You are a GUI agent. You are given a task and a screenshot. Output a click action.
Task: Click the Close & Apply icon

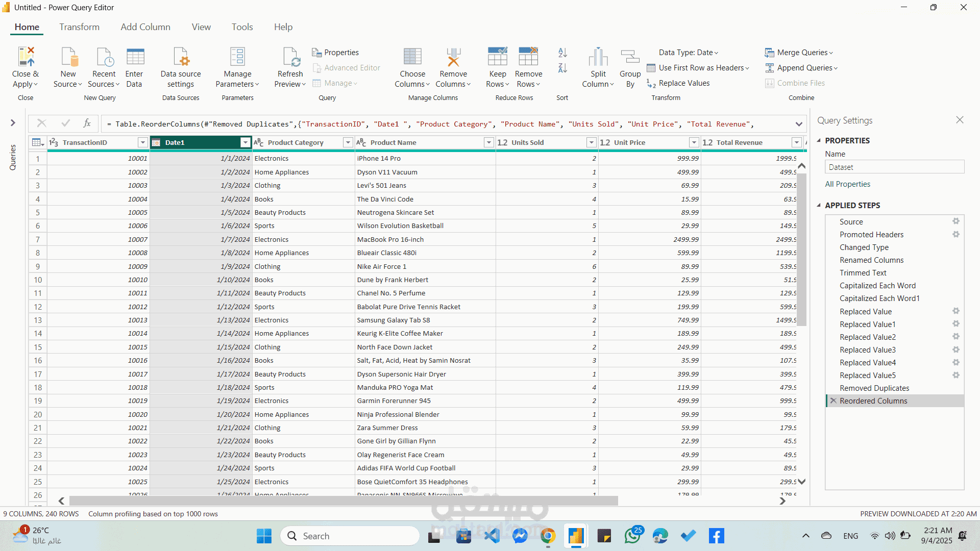pos(26,57)
